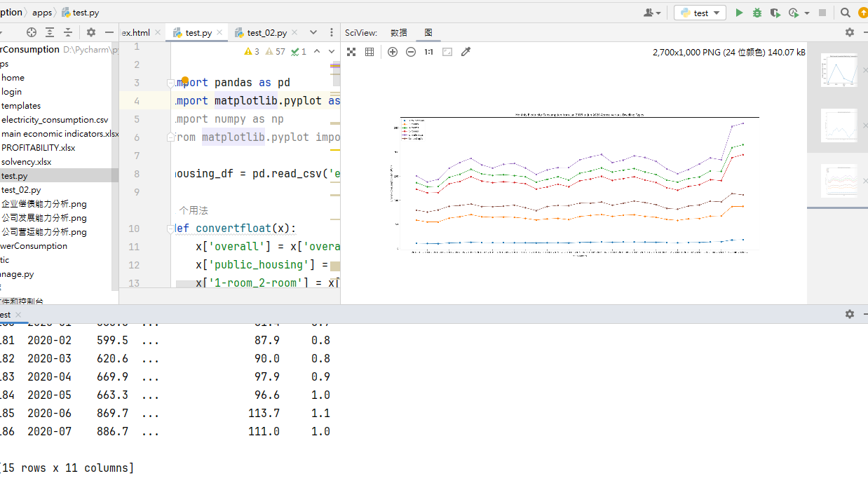
Task: Switch to the 数据 tab in SciView
Action: coord(399,33)
